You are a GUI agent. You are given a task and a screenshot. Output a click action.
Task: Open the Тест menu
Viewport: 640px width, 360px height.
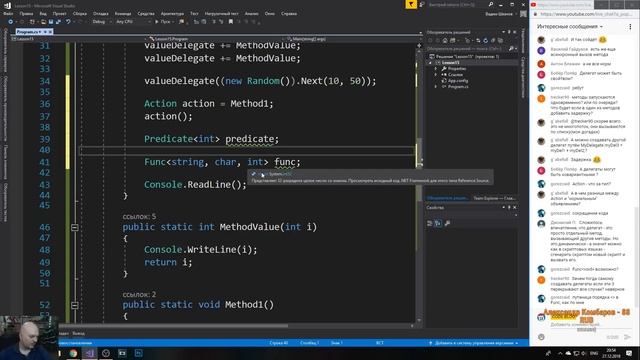tap(194, 13)
